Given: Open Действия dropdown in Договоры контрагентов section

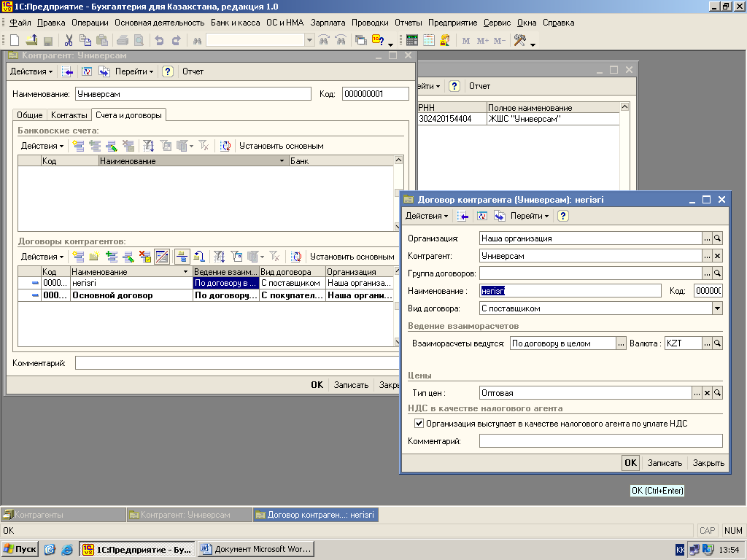Looking at the screenshot, I should pos(42,257).
